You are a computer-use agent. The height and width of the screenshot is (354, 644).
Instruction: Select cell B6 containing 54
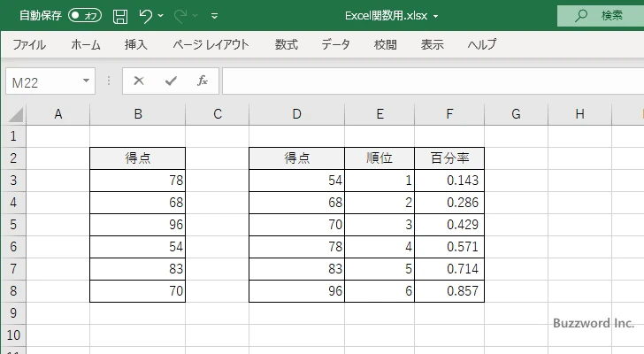(138, 247)
